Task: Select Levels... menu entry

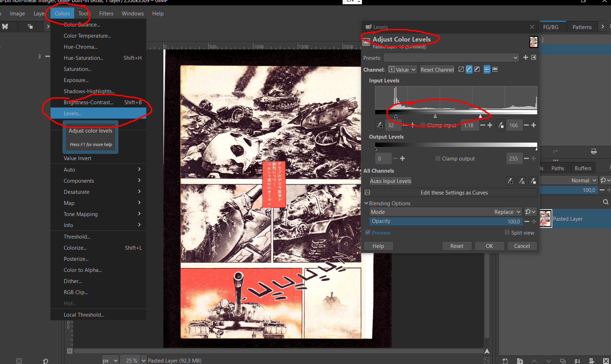Action: tap(98, 113)
